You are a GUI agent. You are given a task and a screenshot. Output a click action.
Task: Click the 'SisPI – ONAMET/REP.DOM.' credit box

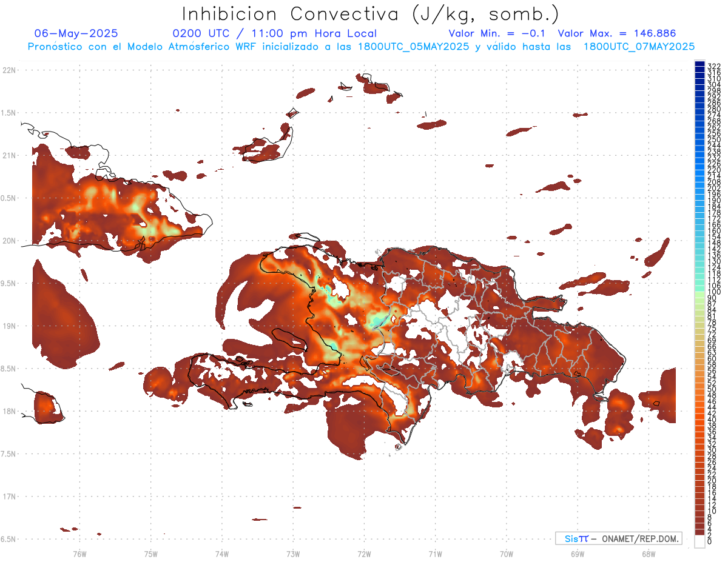point(618,538)
